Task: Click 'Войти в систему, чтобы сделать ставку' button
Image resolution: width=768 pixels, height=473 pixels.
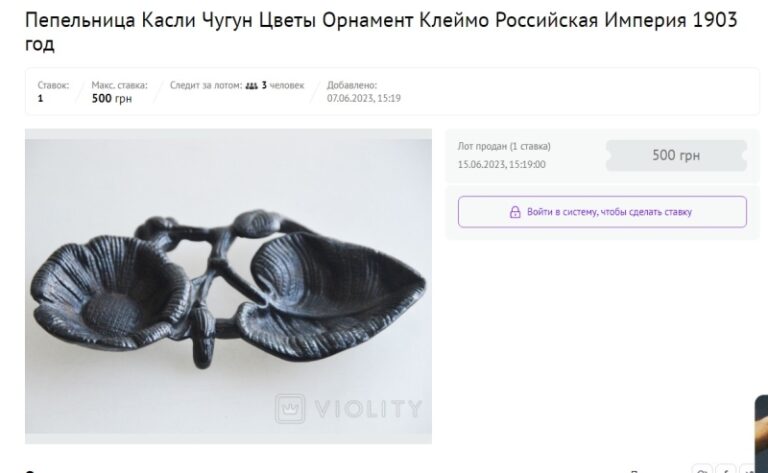Action: (602, 212)
